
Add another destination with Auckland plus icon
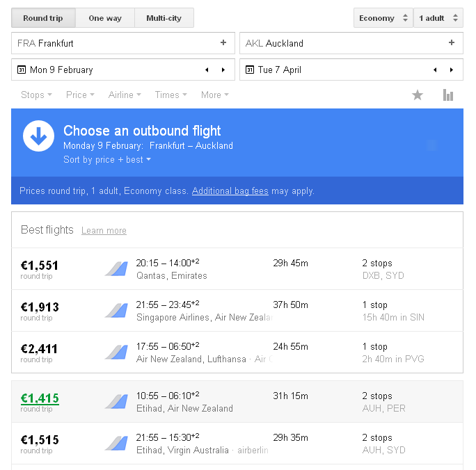point(452,43)
